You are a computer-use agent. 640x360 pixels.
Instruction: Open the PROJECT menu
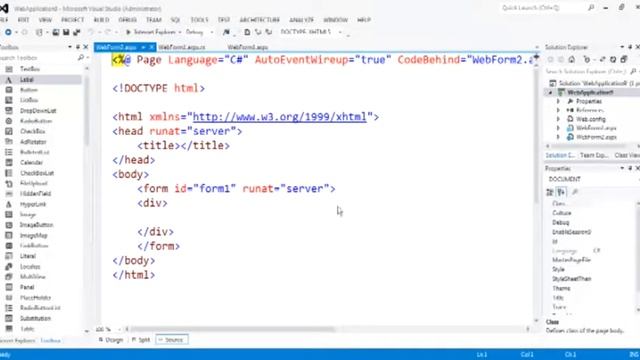73,20
